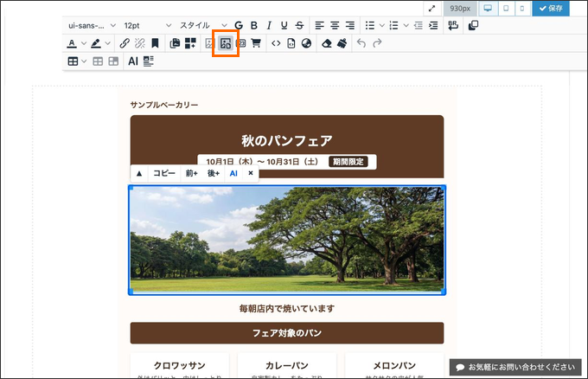
Task: Add block parts icon
Action: click(x=190, y=43)
